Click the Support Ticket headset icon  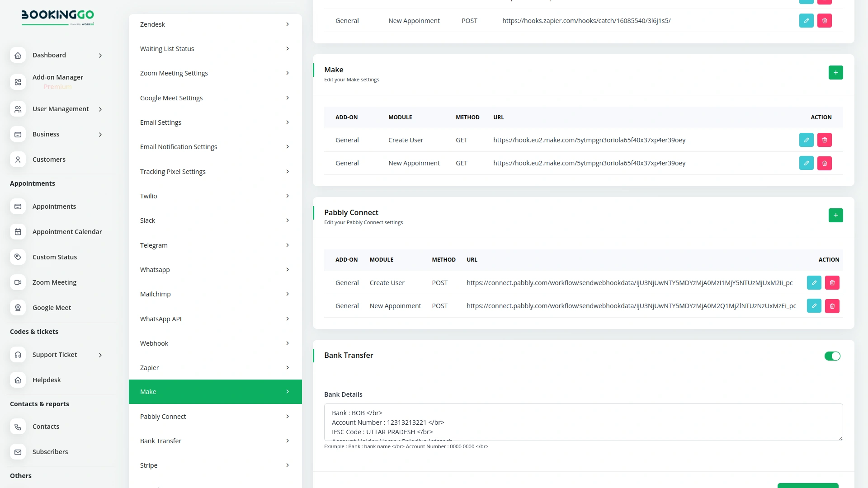18,355
